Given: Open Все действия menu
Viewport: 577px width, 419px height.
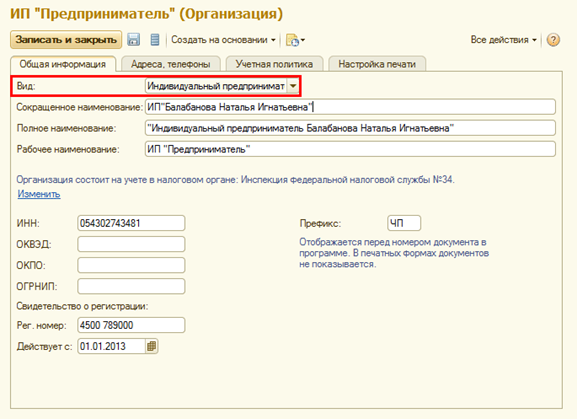Looking at the screenshot, I should [x=503, y=40].
